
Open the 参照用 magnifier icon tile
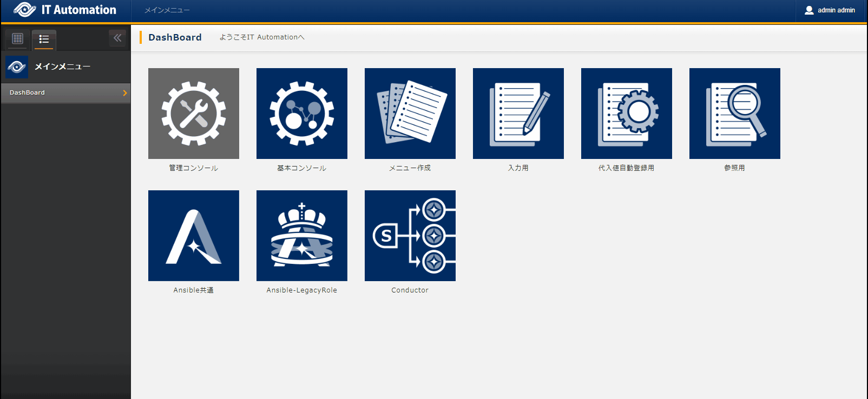tap(734, 114)
